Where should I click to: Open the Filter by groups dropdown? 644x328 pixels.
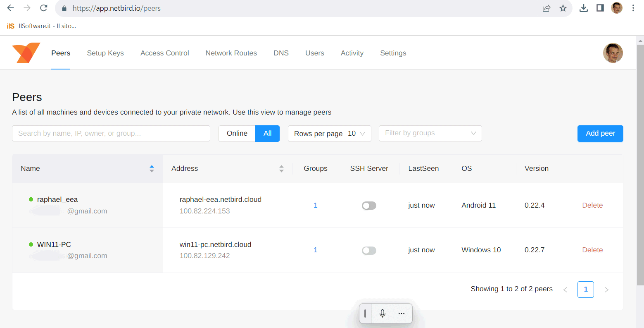click(x=430, y=133)
